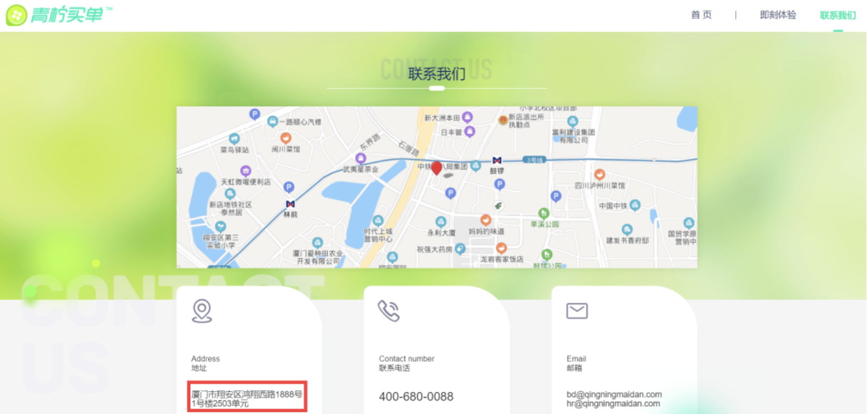Click the 闽川菜馆 restaurant marker

(285, 138)
